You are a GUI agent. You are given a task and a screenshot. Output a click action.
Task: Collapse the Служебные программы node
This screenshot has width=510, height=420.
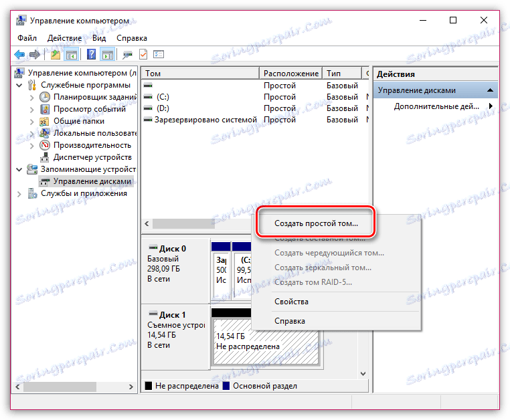click(19, 85)
